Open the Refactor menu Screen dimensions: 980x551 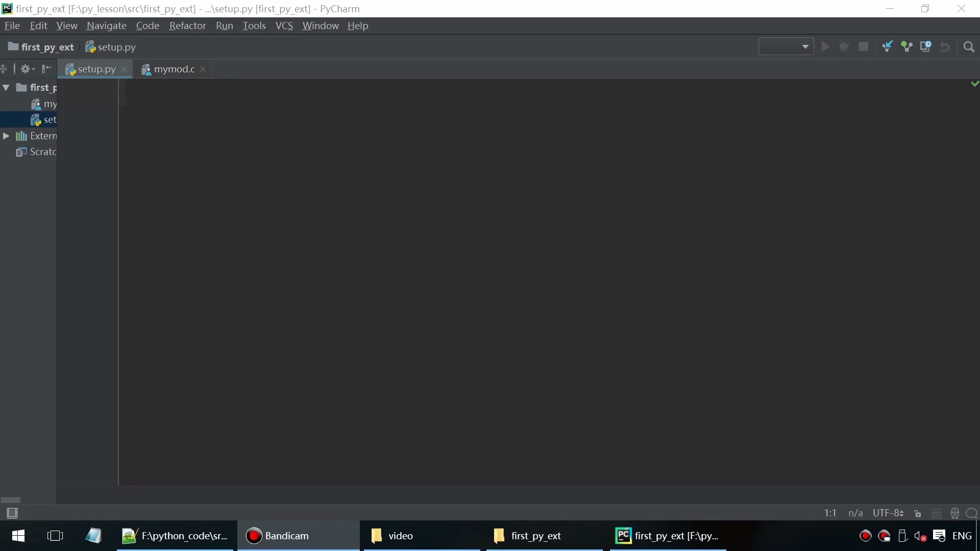pyautogui.click(x=187, y=26)
